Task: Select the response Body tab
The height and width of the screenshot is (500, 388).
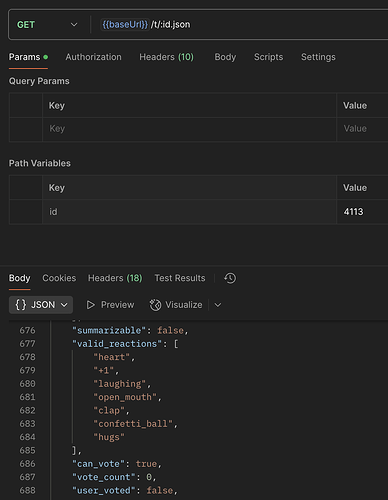Action: click(19, 278)
